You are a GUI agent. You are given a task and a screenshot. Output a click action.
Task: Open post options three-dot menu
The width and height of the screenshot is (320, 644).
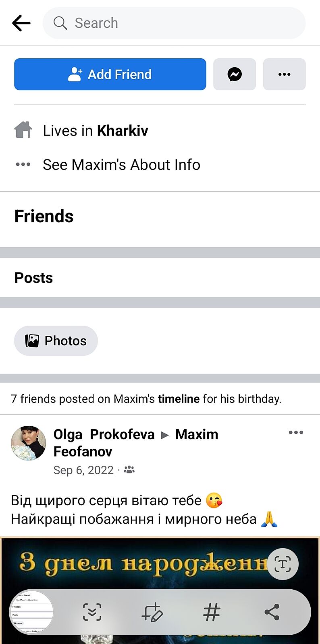(296, 433)
